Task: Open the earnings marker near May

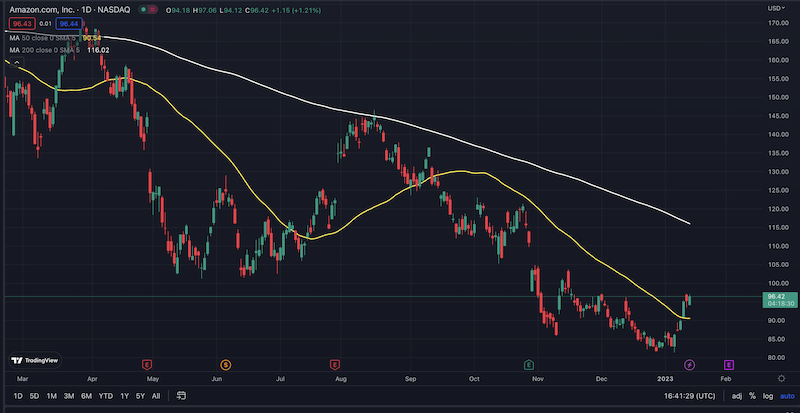Action: (147, 365)
